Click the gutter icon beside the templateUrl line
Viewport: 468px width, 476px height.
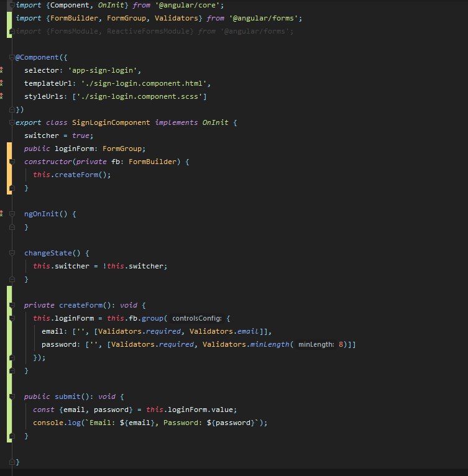(x=1, y=83)
